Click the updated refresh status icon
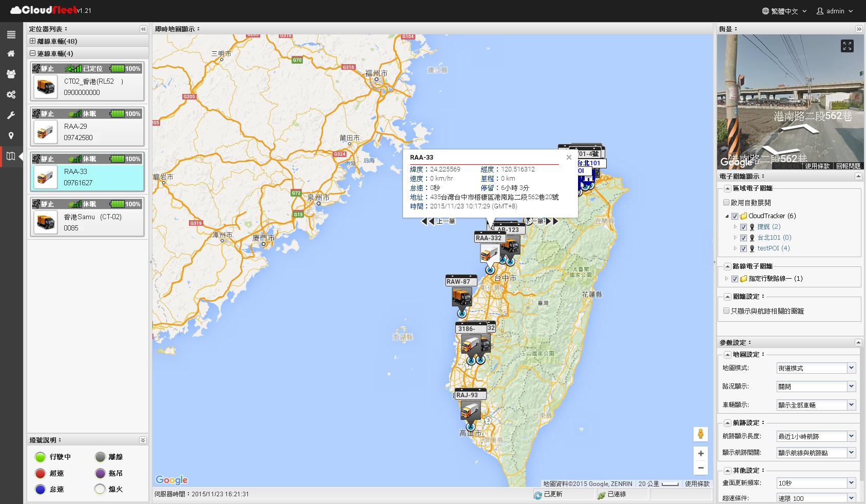The height and width of the screenshot is (504, 866). pos(538,495)
